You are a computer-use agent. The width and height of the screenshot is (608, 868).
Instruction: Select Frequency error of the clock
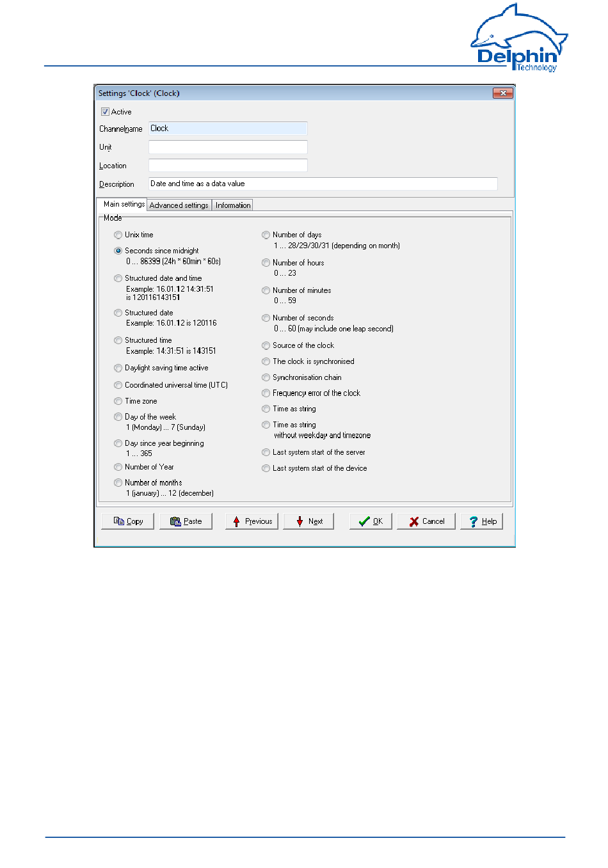[266, 393]
